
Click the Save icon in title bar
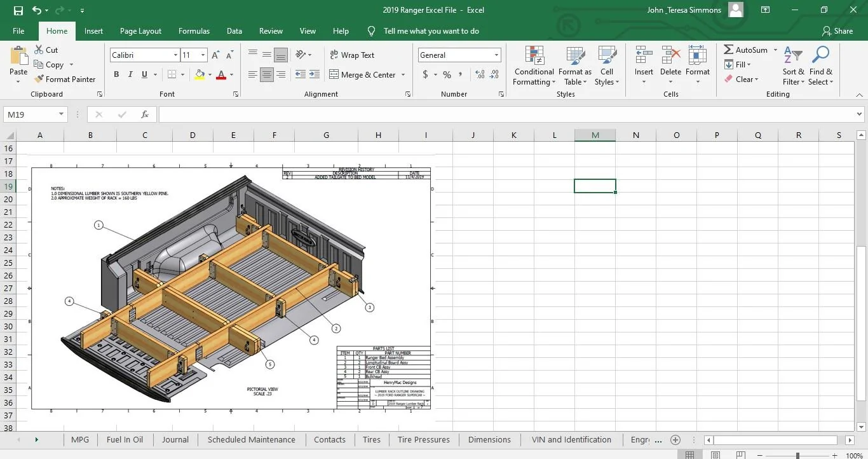[18, 10]
